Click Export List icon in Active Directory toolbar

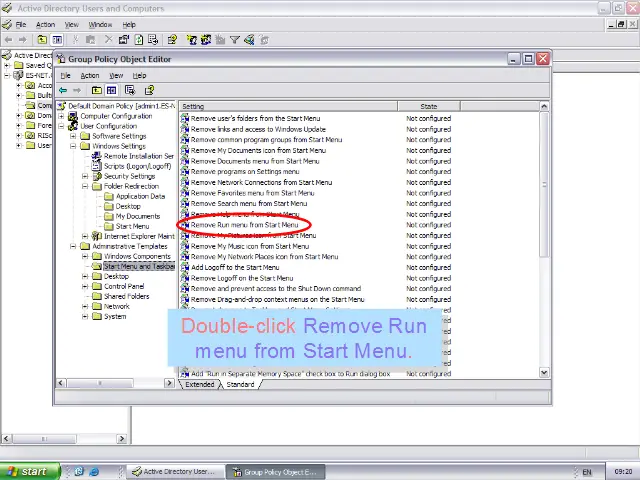[153, 40]
